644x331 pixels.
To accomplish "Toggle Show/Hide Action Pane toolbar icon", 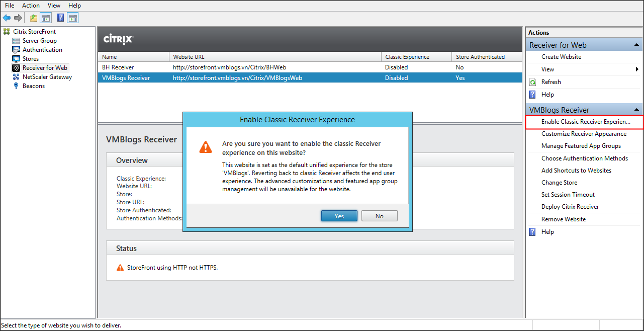I will point(73,18).
